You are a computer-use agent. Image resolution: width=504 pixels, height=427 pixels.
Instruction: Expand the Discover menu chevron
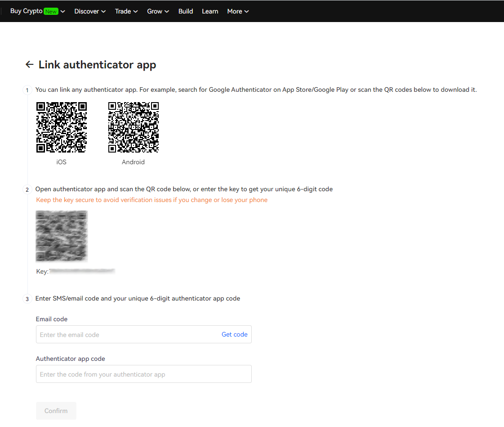click(x=103, y=12)
